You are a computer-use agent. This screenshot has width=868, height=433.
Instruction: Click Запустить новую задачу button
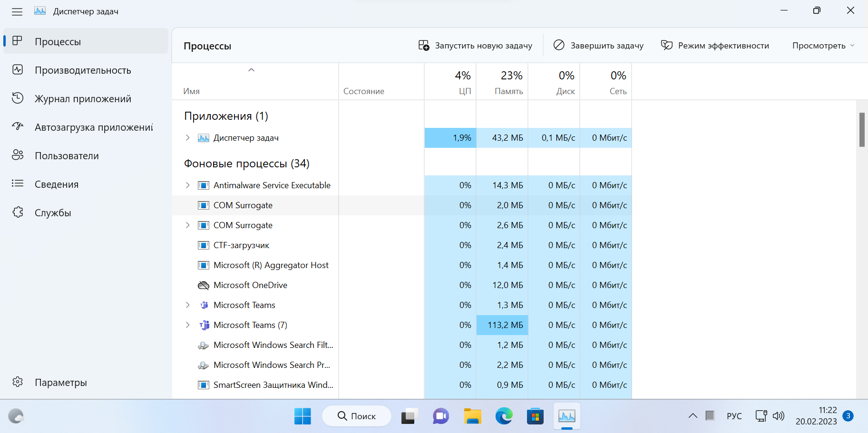coord(475,46)
